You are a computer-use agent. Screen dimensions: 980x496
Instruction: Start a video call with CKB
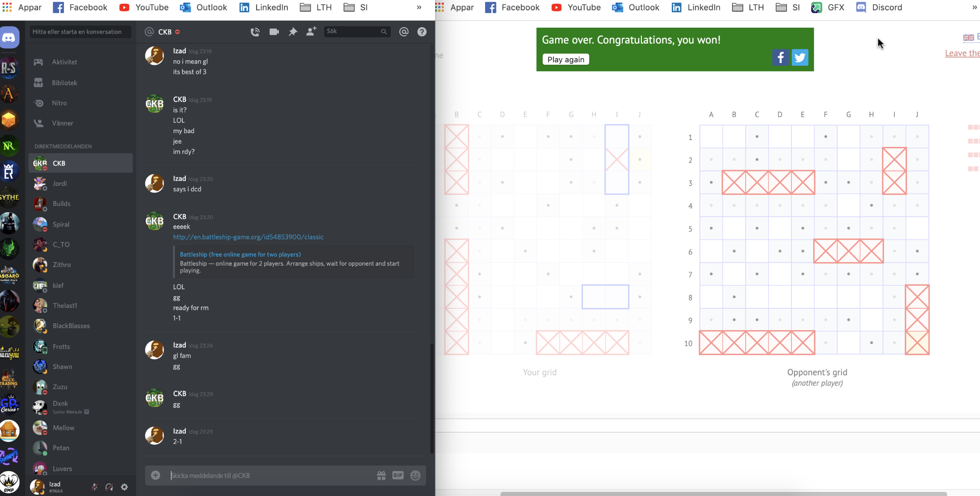click(x=274, y=32)
